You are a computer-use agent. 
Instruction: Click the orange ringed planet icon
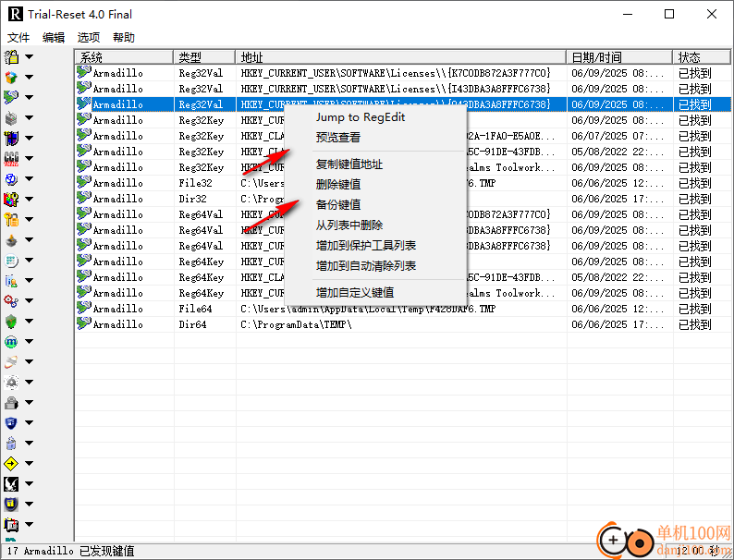coord(11,361)
